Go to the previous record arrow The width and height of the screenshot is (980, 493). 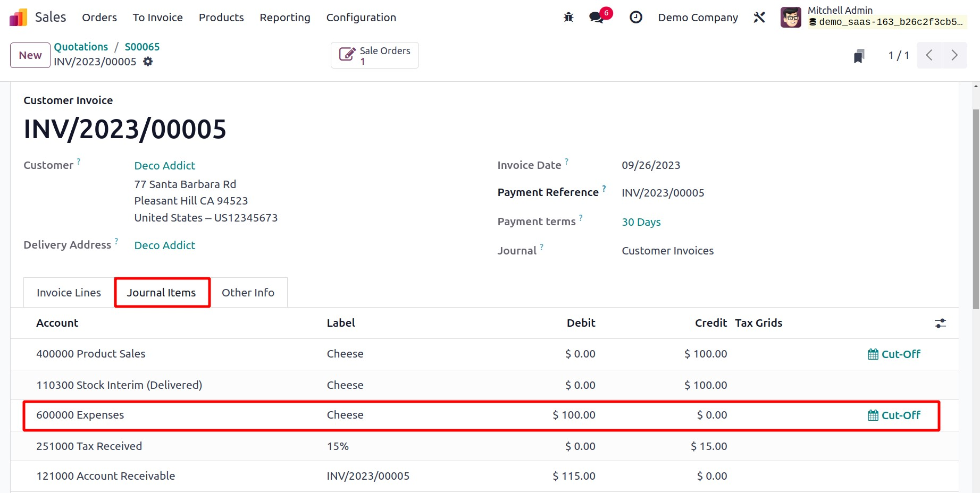pos(929,55)
